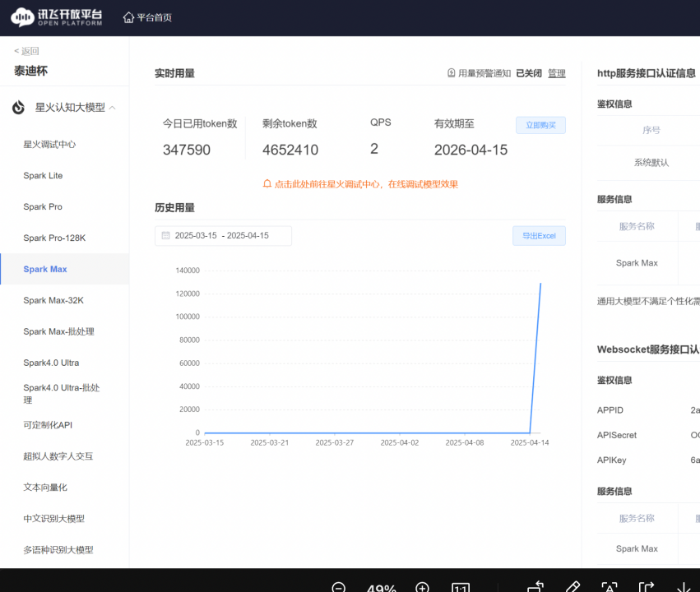Select Spark4.0 Ultra-批处理 in the sidebar
The image size is (700, 592).
point(62,394)
